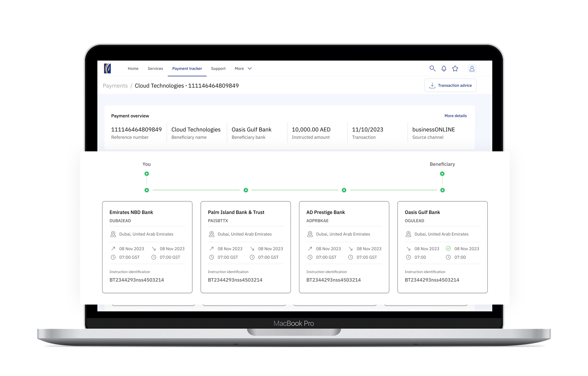The image size is (588, 376).
Task: Open the Home menu item
Action: click(133, 69)
